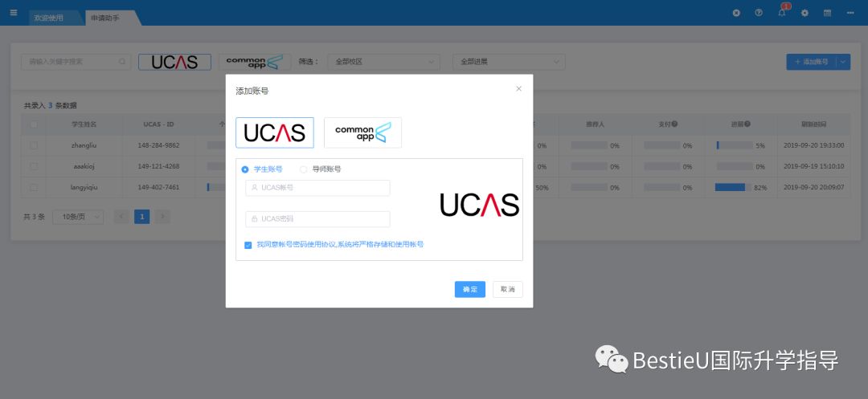This screenshot has width=868, height=399.
Task: Open the notification bell with red badge
Action: tap(782, 13)
